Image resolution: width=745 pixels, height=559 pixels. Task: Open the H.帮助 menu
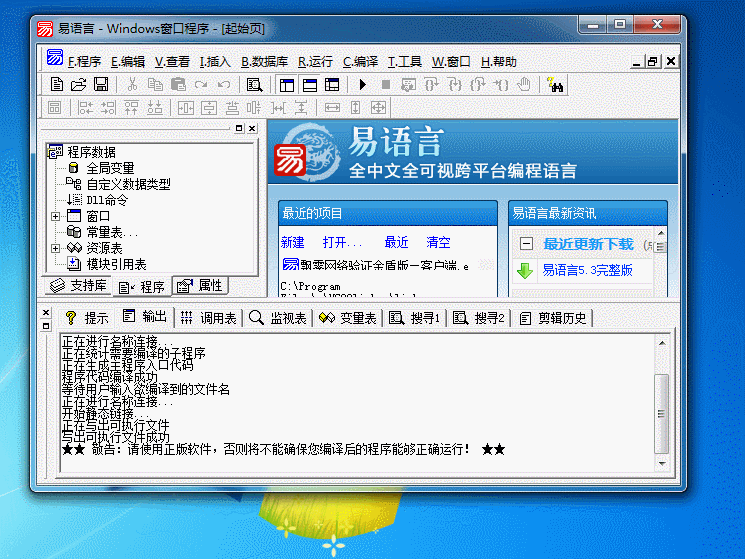coord(498,62)
